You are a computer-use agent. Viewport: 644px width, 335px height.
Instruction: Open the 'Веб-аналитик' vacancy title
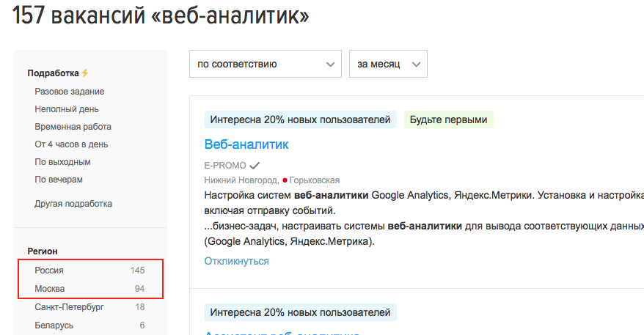point(246,144)
